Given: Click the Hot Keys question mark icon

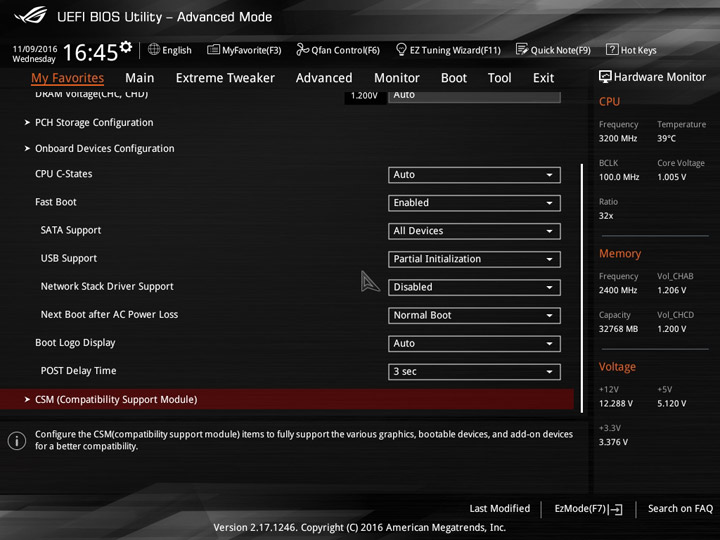Looking at the screenshot, I should coord(612,49).
